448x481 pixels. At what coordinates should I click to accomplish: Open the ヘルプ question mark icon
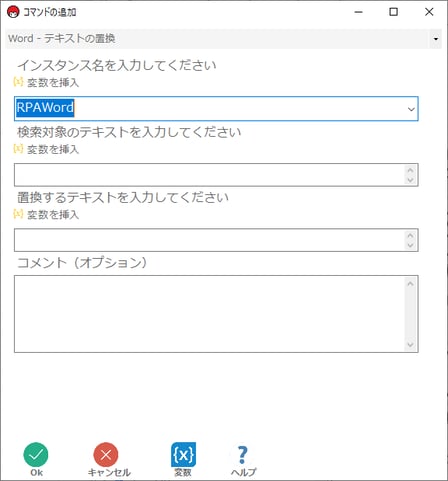point(243,455)
